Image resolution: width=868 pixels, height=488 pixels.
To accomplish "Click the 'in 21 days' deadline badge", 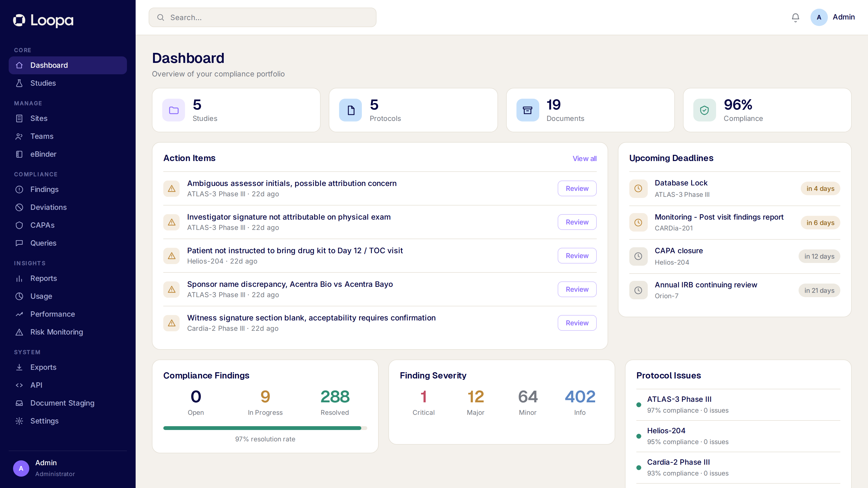I will 819,290.
